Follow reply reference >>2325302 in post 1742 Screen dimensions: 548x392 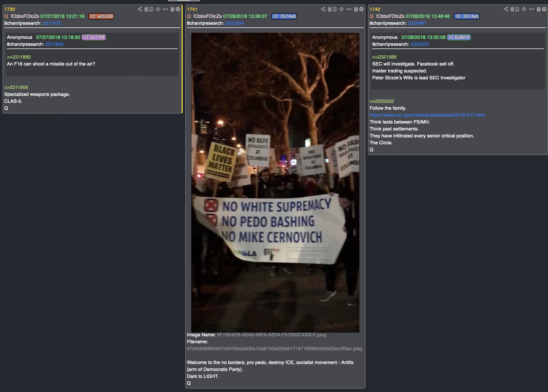[x=381, y=101]
